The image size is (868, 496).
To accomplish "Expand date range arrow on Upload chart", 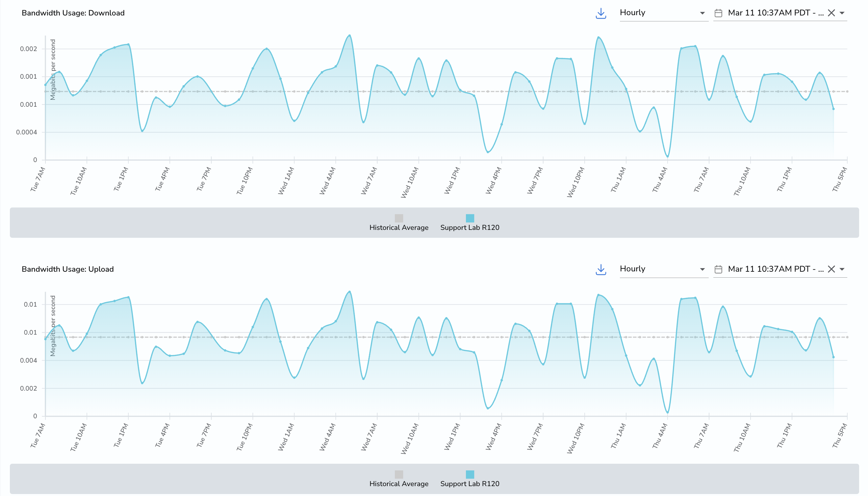I will click(842, 269).
